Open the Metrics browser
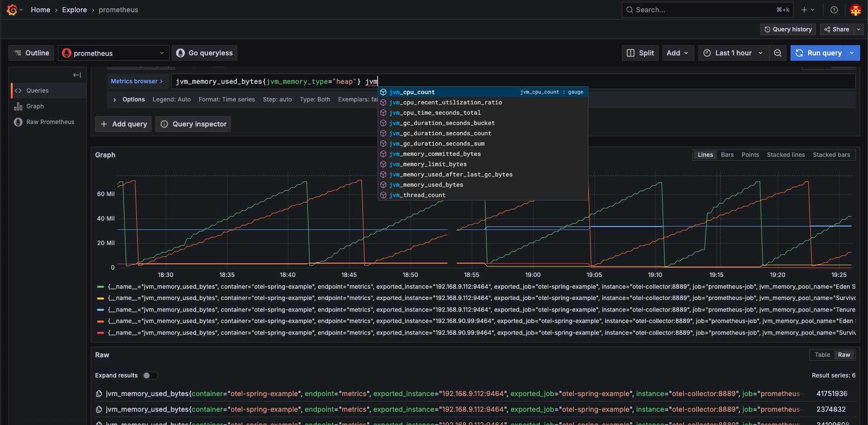This screenshot has height=425, width=868. tap(137, 81)
